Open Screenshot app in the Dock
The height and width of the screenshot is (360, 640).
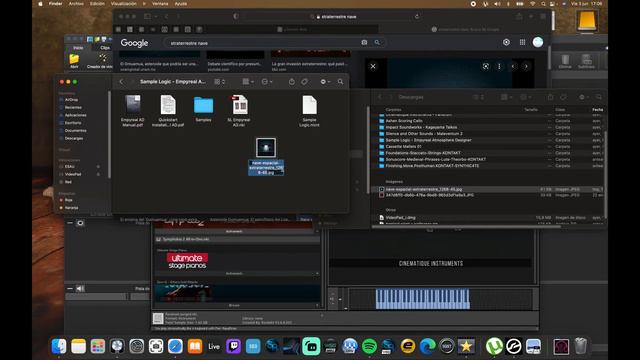point(156,346)
